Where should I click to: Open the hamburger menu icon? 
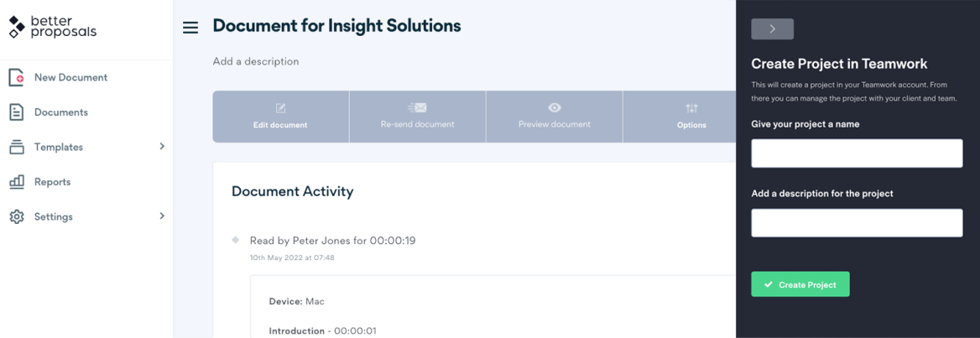click(x=190, y=28)
